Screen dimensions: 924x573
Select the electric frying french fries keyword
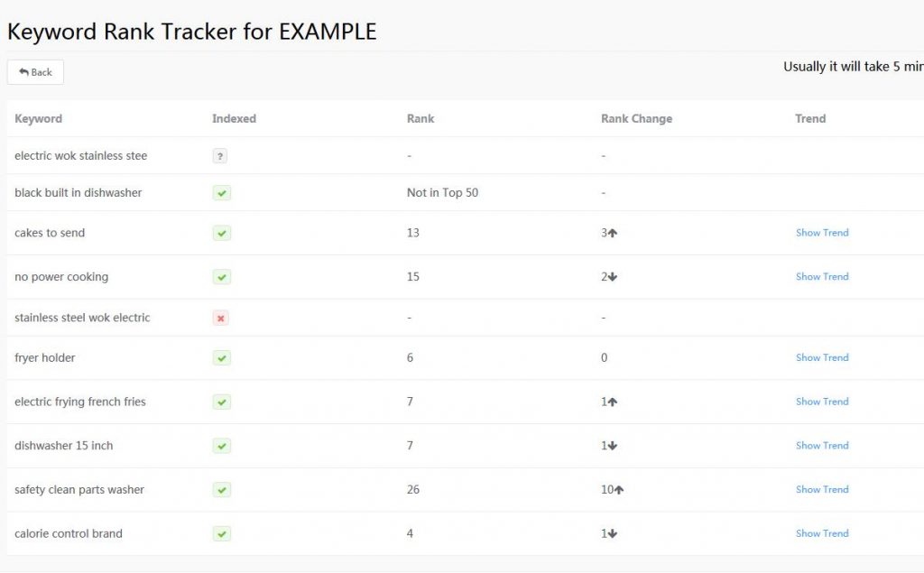point(80,402)
